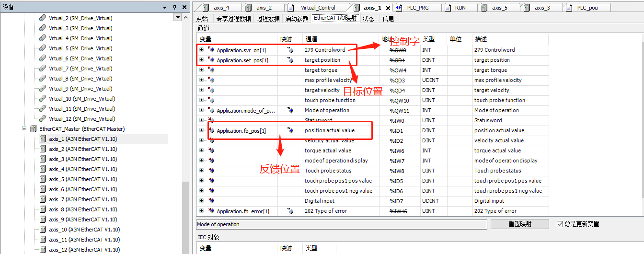Expand the target velocity variable row
This screenshot has width=644, height=254.
201,90
